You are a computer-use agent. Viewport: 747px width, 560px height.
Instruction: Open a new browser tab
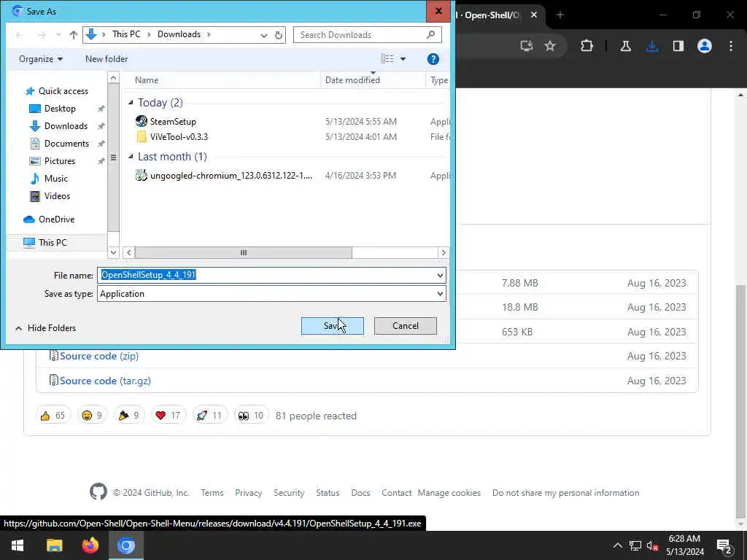560,15
